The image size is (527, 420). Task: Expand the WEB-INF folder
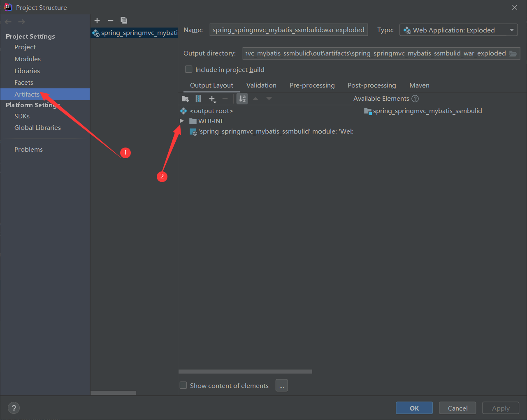[182, 120]
